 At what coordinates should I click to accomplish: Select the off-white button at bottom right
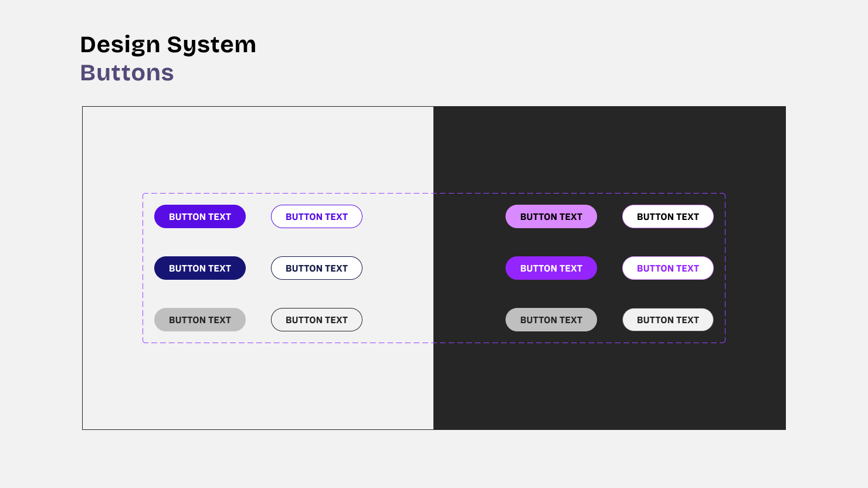pyautogui.click(x=667, y=319)
